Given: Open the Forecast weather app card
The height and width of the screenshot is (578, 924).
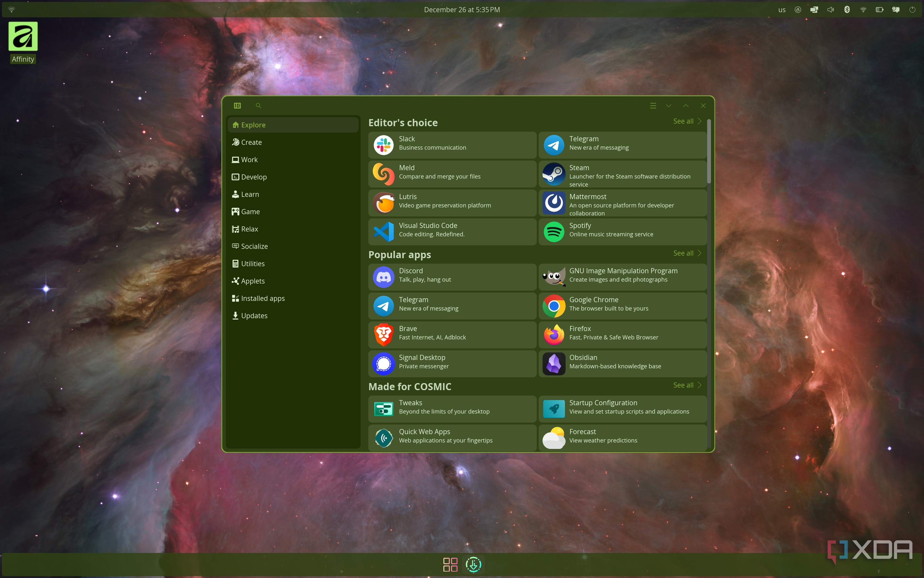Looking at the screenshot, I should [622, 438].
